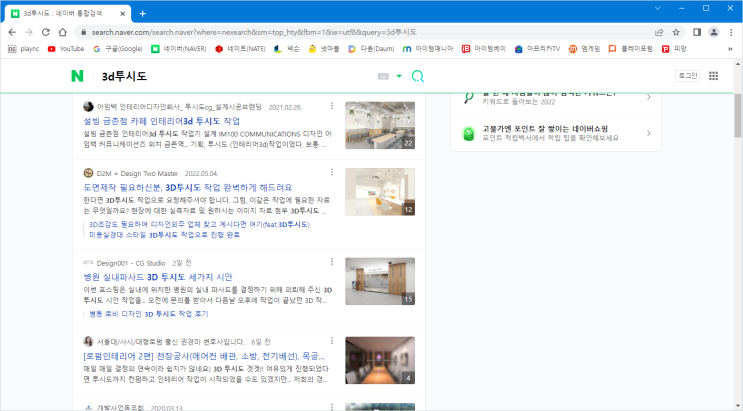Open the on-screen keyboard icon in search bar
This screenshot has height=411, width=743.
coord(383,76)
